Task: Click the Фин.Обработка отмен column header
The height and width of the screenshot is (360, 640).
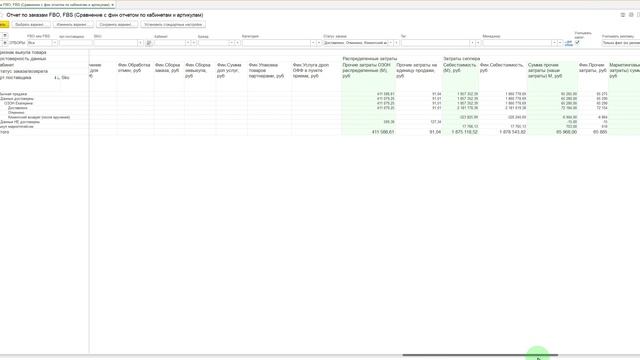Action: tap(134, 67)
